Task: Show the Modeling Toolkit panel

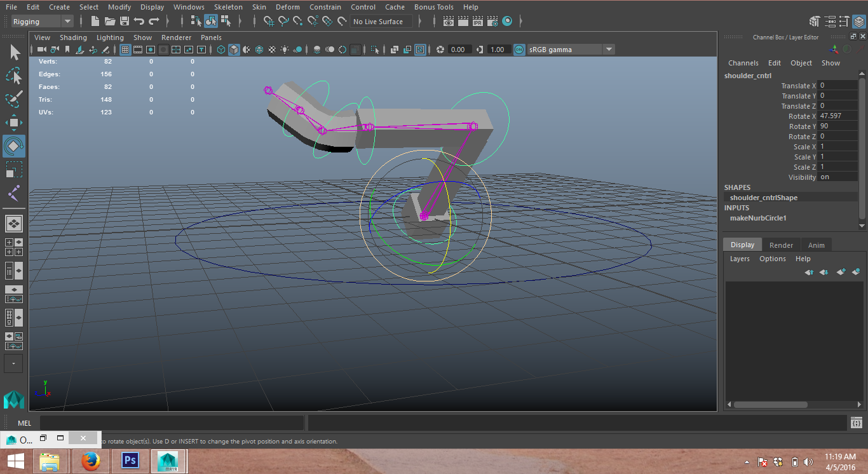Action: tap(815, 21)
